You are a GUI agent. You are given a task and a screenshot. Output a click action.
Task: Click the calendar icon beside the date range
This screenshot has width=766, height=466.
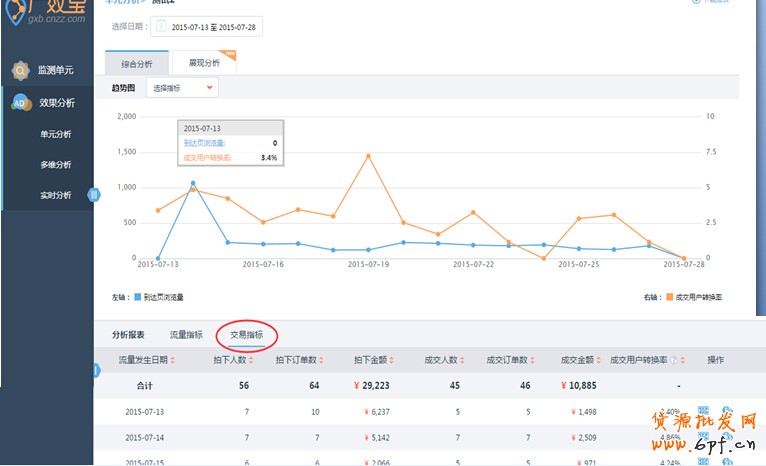[160, 26]
